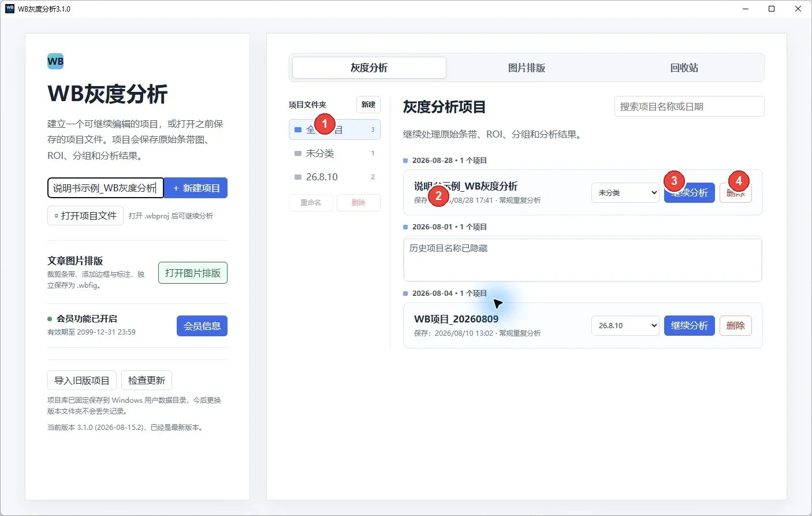
Task: Click 打开图片排版 button
Action: (193, 273)
